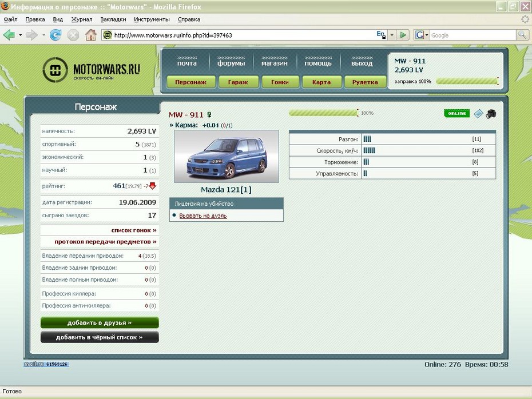This screenshot has height=399, width=532.
Task: Open the camera photo icon
Action: pyautogui.click(x=491, y=114)
